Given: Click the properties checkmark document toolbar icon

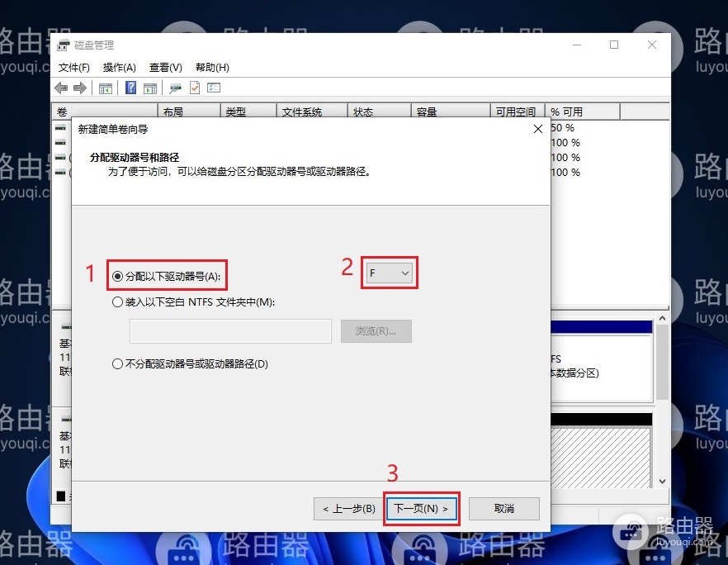Looking at the screenshot, I should (195, 88).
